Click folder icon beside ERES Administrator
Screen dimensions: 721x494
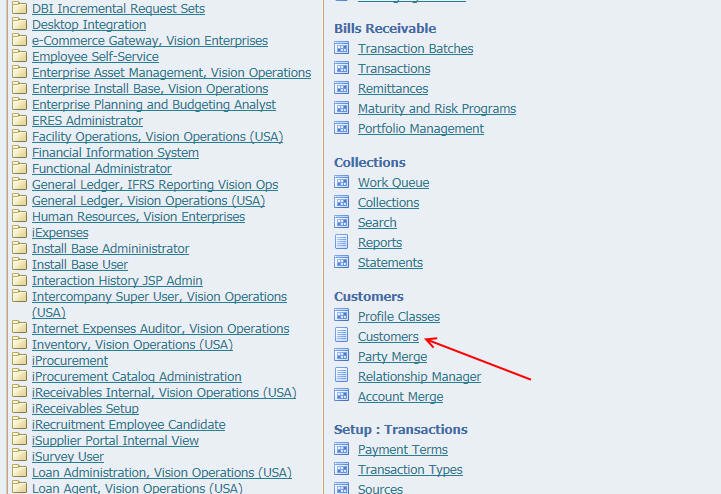19,120
